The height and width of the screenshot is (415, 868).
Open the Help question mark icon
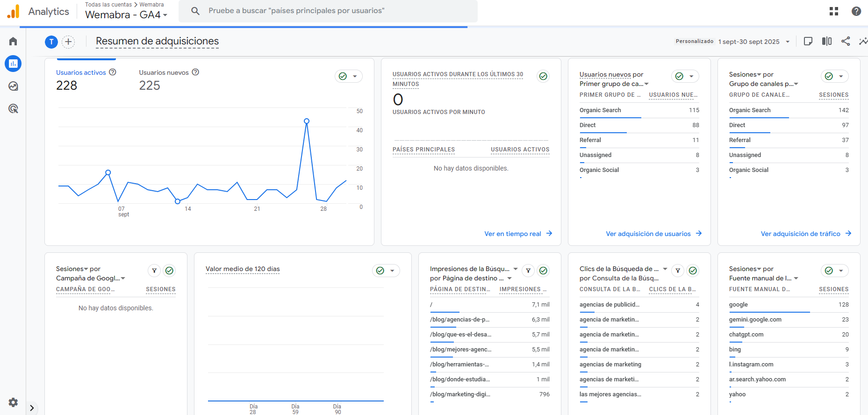pos(856,11)
